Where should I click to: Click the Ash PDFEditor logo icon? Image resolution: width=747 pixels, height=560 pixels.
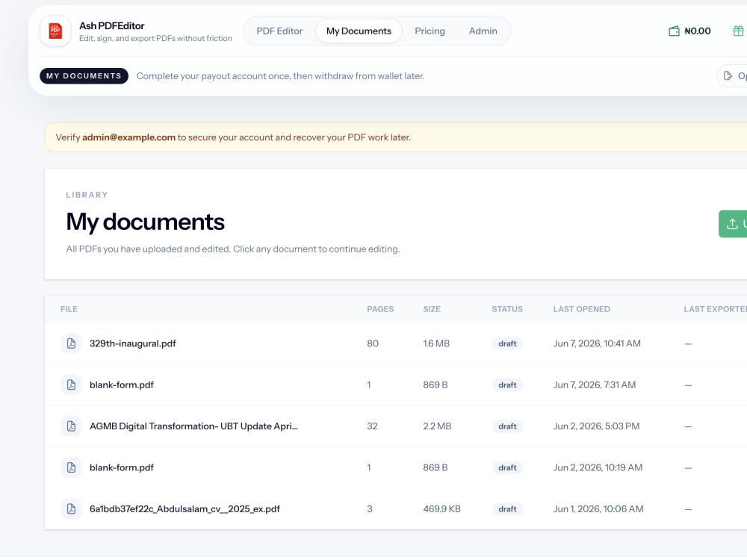click(x=56, y=31)
